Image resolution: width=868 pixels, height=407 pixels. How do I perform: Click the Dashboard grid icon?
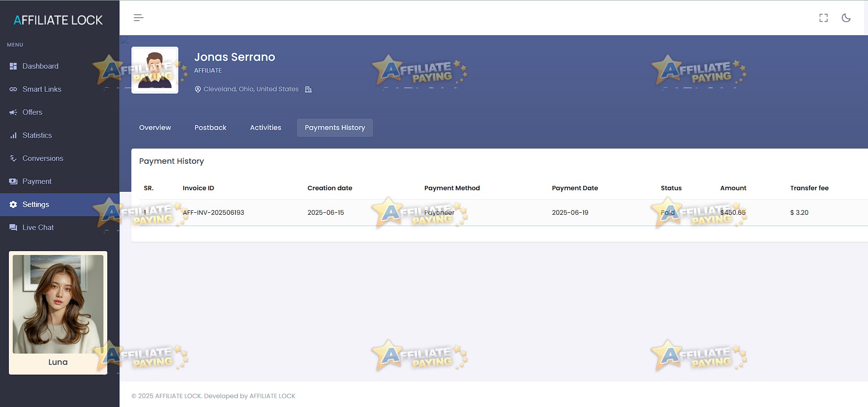(x=13, y=66)
